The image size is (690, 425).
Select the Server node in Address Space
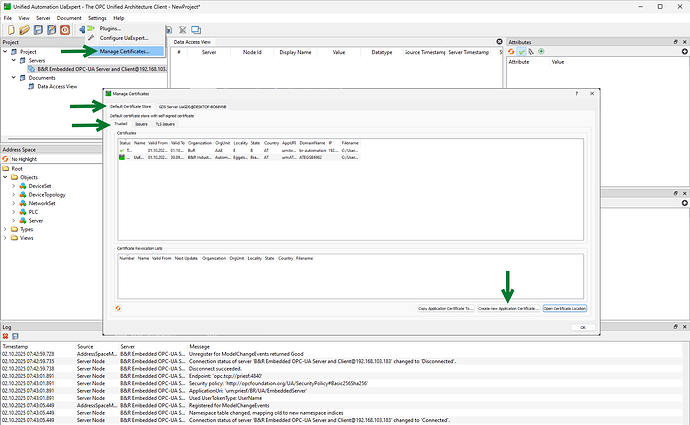[x=36, y=221]
